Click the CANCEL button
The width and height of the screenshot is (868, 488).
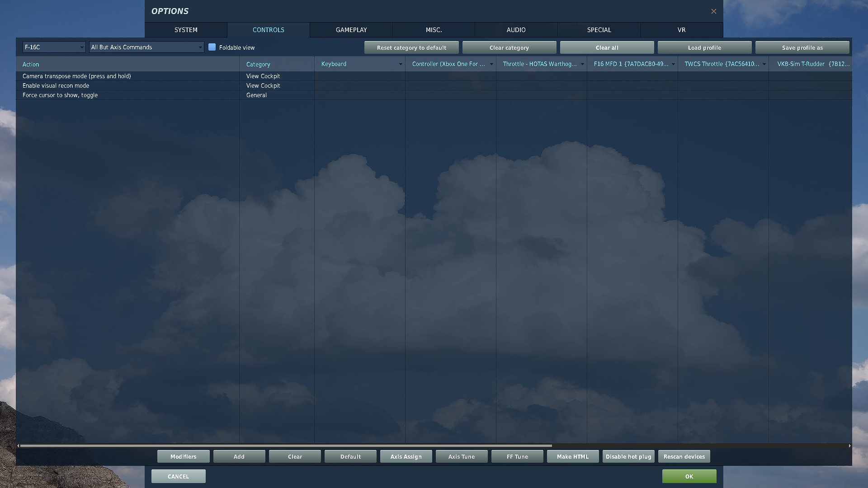178,476
